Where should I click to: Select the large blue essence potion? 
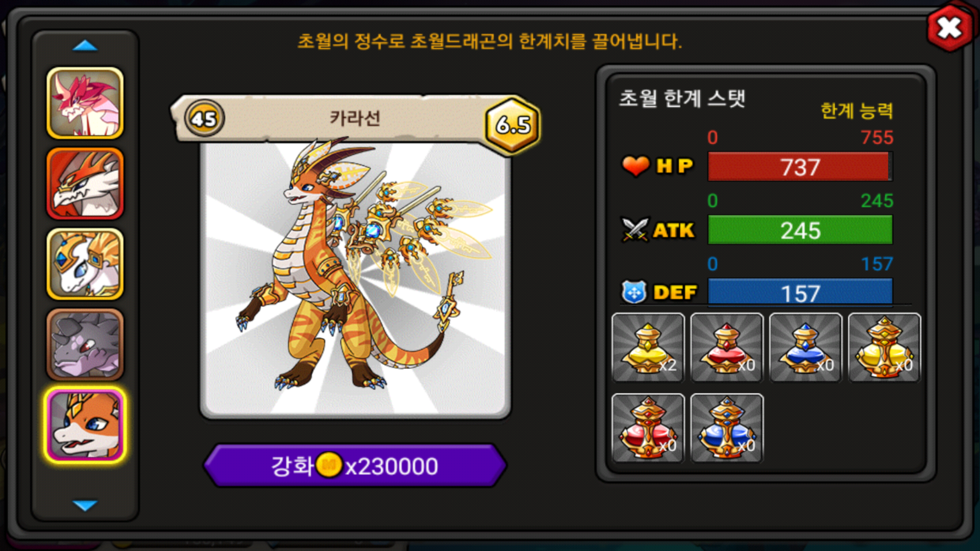[x=727, y=428]
